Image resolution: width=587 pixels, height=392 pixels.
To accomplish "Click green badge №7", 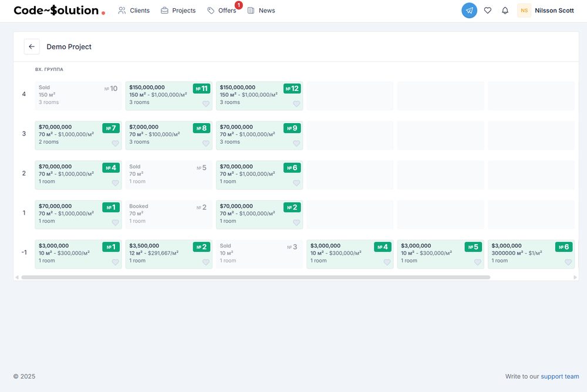I will [111, 129].
